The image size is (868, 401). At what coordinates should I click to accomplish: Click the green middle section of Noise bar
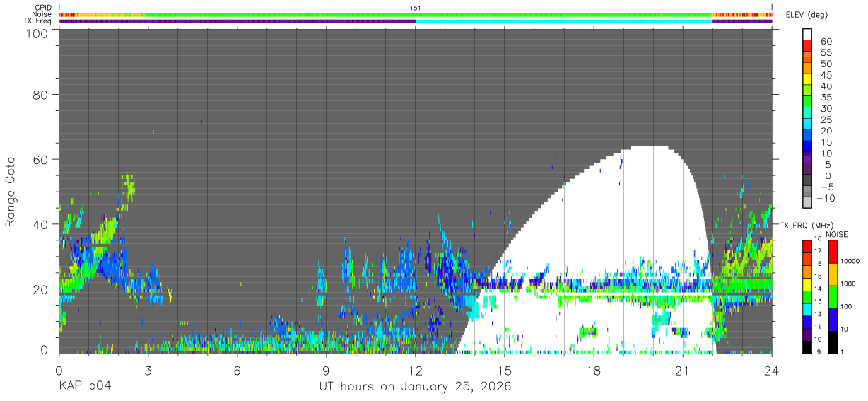[x=430, y=14]
